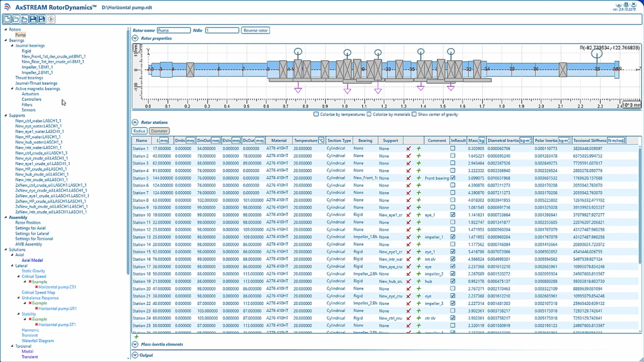Expand the Mass-inertia elements section
This screenshot has width=644, height=362.
click(x=135, y=344)
